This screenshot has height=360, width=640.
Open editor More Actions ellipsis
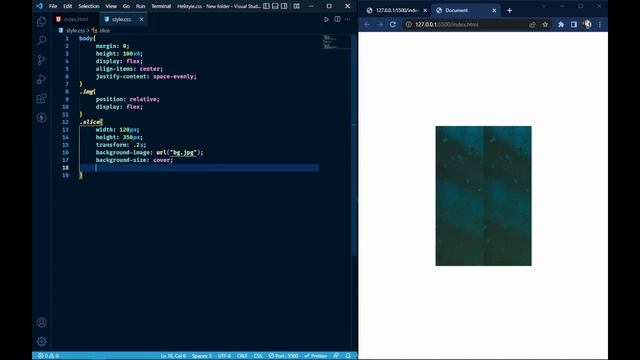(347, 19)
